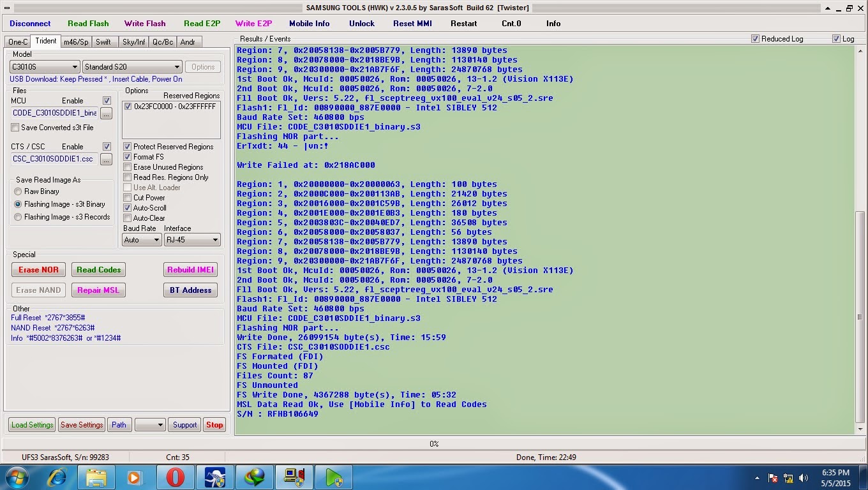Click Mobile Info in the toolbar
Viewport: 868px width, 490px height.
[x=310, y=24]
